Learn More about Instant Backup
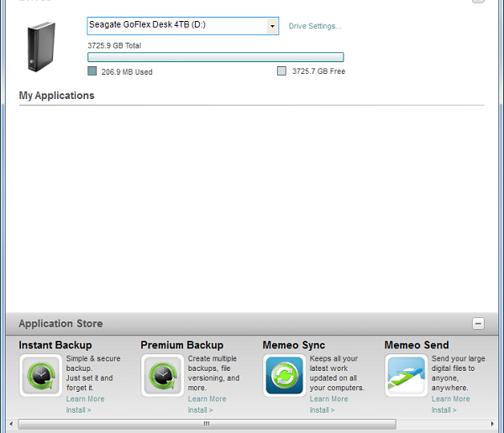Viewport: 504px width, 433px height. [x=85, y=399]
